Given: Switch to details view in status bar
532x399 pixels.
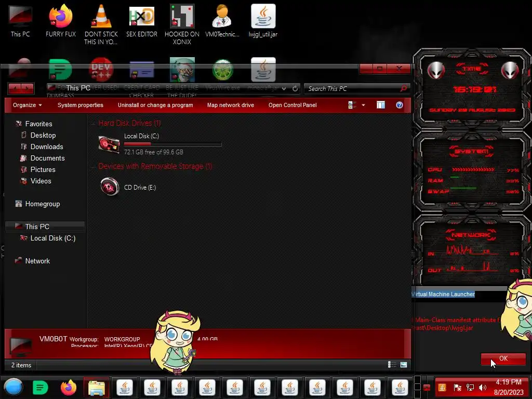Looking at the screenshot, I should 392,365.
